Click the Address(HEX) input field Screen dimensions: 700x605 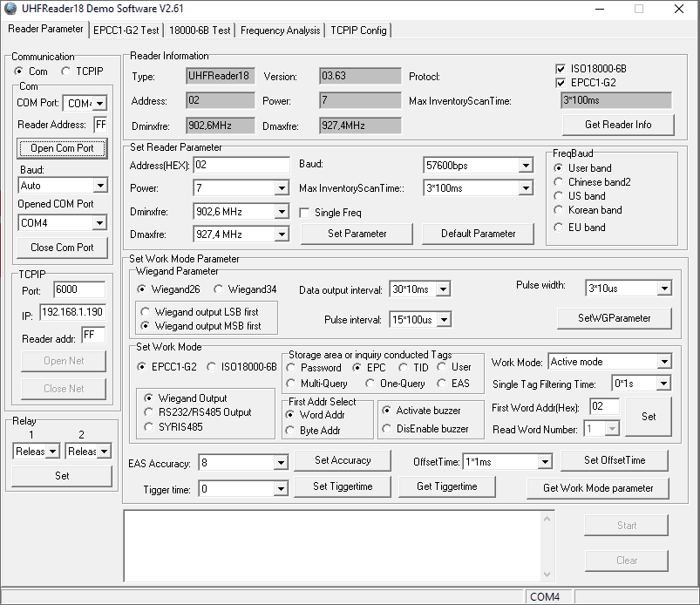pyautogui.click(x=241, y=165)
